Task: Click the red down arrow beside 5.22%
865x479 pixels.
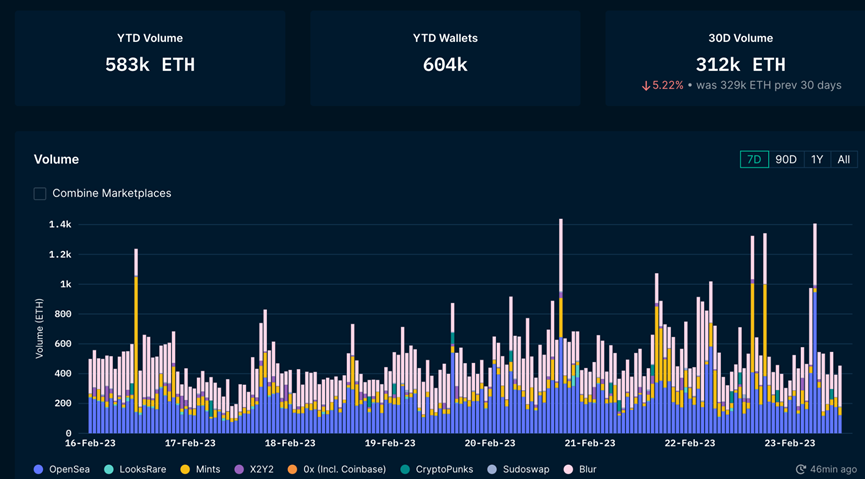Action: (x=646, y=86)
